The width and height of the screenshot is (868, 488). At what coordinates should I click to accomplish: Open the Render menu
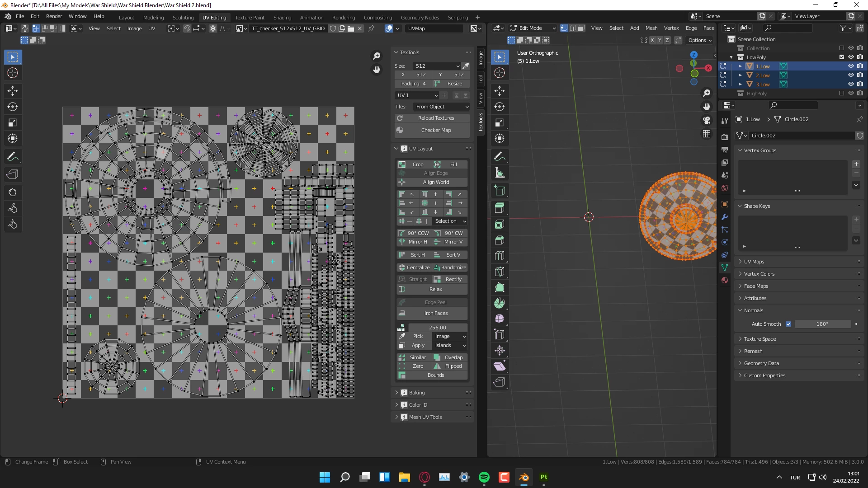pos(54,16)
